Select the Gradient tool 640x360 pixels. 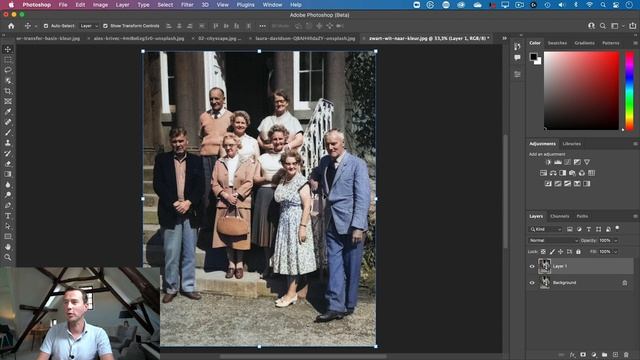pos(8,174)
